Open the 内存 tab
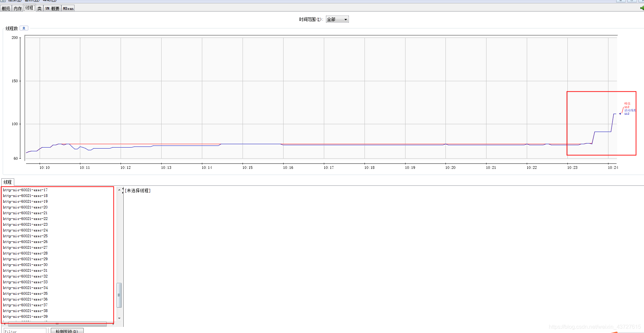This screenshot has height=333, width=644. [x=18, y=8]
